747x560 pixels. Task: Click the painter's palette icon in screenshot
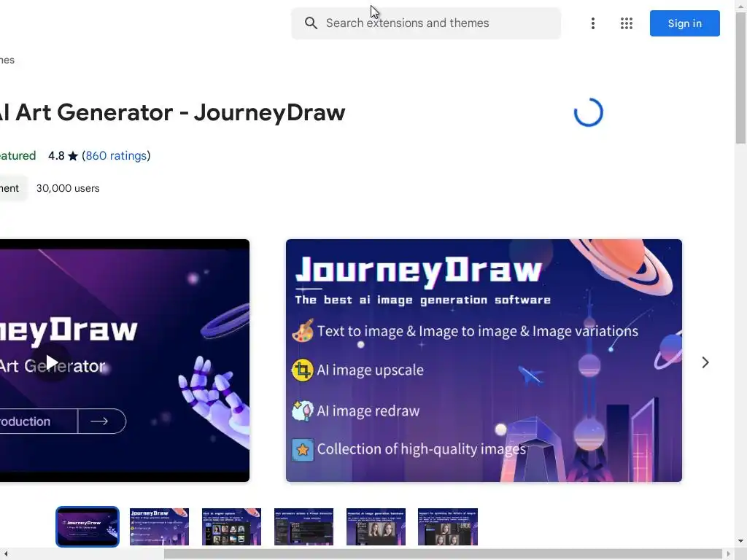(303, 330)
